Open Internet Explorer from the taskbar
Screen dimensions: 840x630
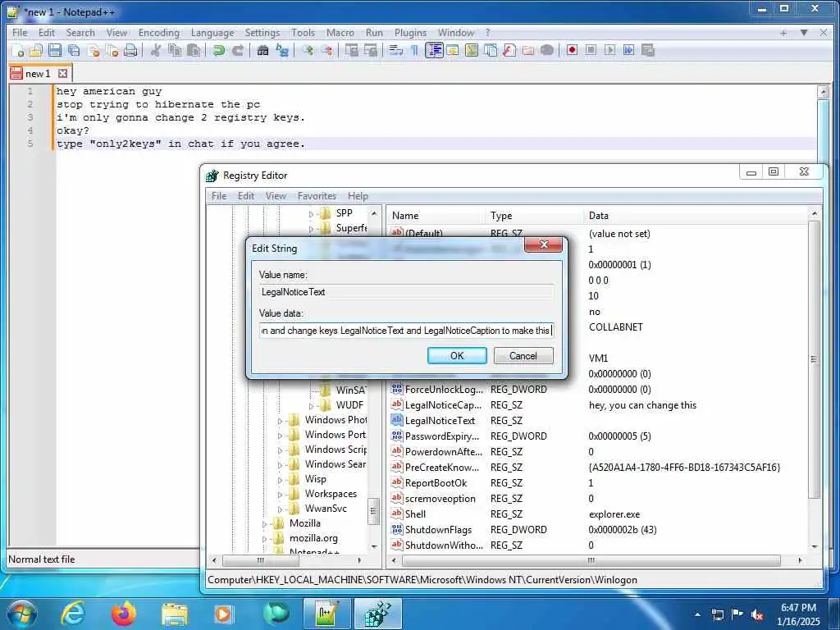(73, 614)
